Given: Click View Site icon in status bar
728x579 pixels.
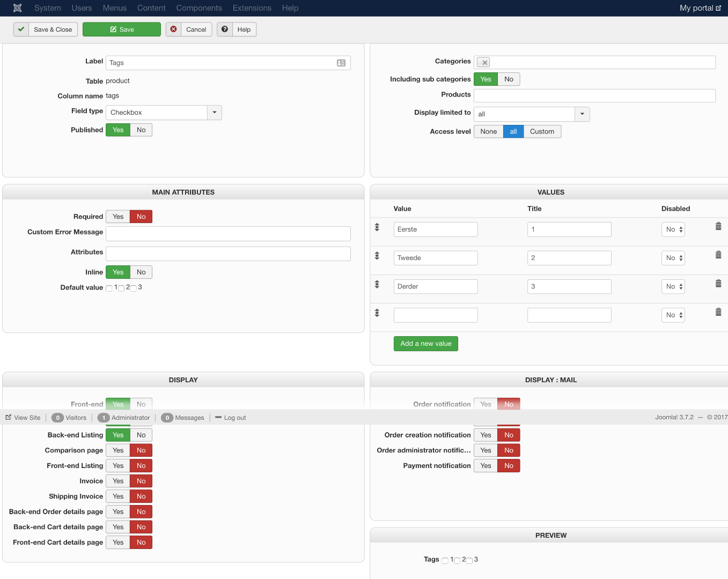Looking at the screenshot, I should [x=9, y=418].
